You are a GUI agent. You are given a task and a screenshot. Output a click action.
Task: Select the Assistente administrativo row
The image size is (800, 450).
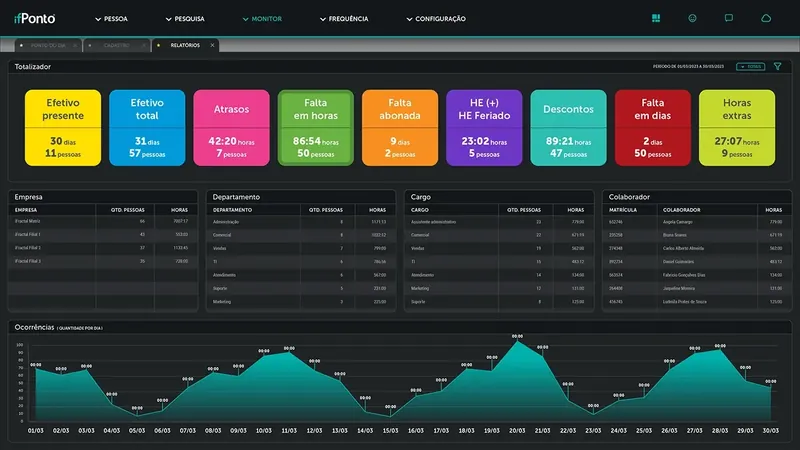[x=499, y=222]
